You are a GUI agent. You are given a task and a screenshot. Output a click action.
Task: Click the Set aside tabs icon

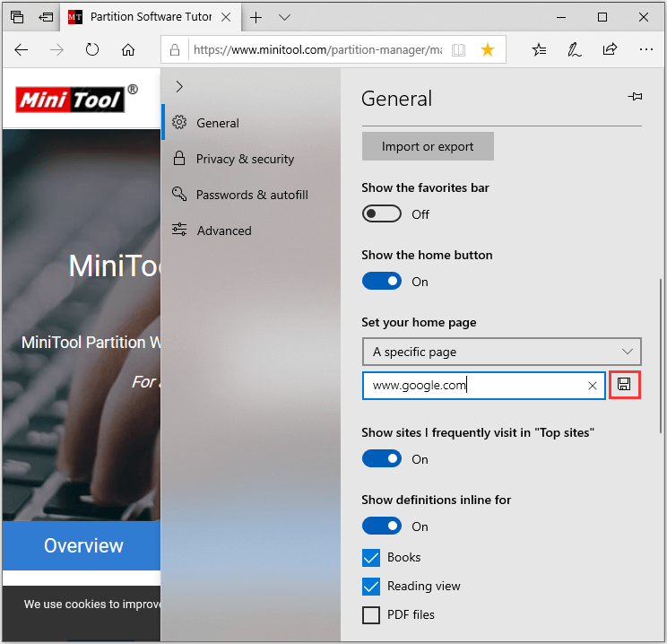click(x=46, y=17)
